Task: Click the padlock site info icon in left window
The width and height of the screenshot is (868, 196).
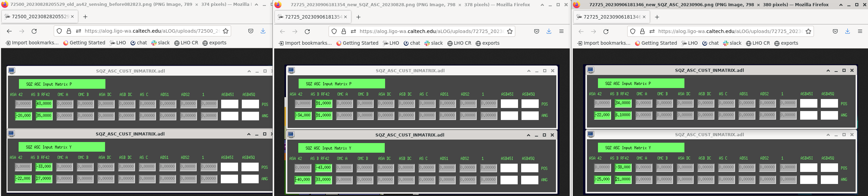Action: 69,31
